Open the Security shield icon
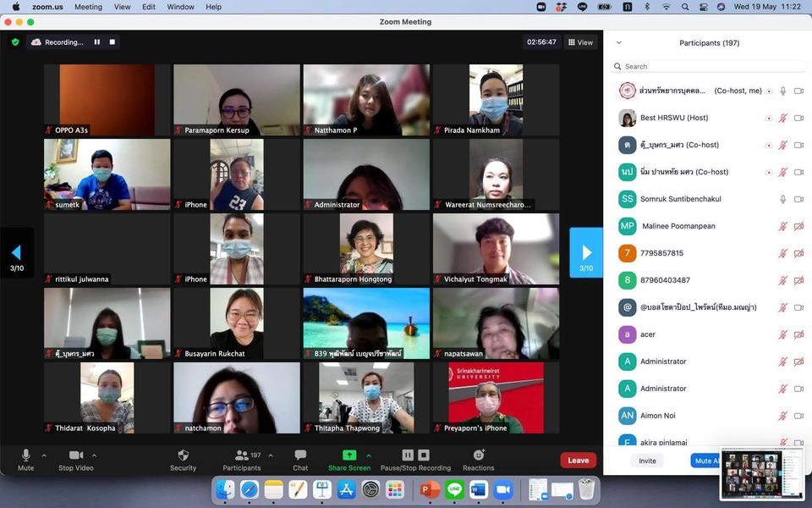The width and height of the screenshot is (812, 508). 183,456
